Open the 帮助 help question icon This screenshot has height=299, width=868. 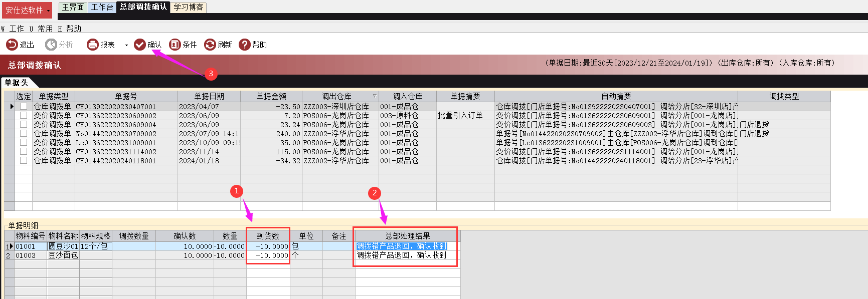pyautogui.click(x=244, y=45)
